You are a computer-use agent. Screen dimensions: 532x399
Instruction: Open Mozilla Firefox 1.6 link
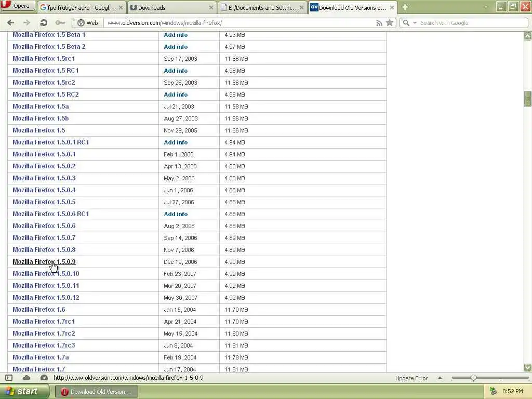(38, 310)
